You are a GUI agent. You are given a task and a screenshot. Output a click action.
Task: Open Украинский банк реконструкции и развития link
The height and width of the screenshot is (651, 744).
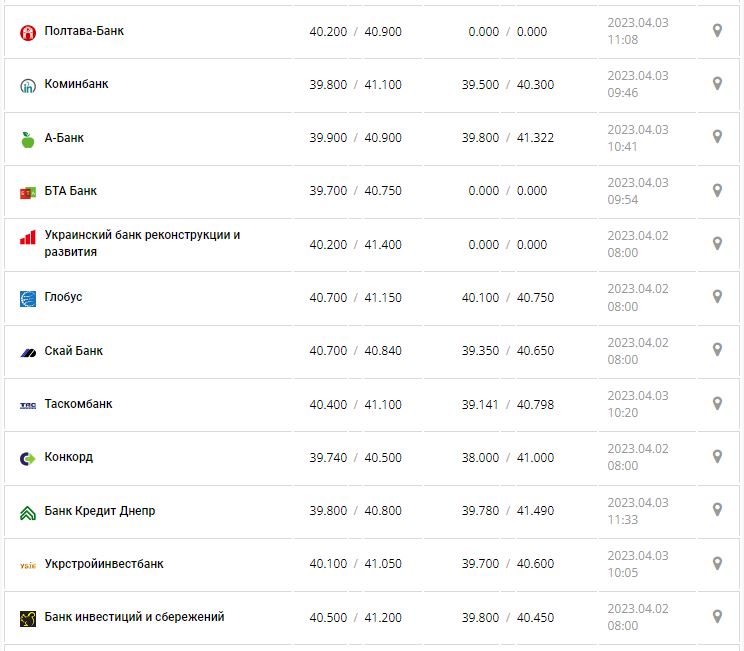[x=142, y=244]
